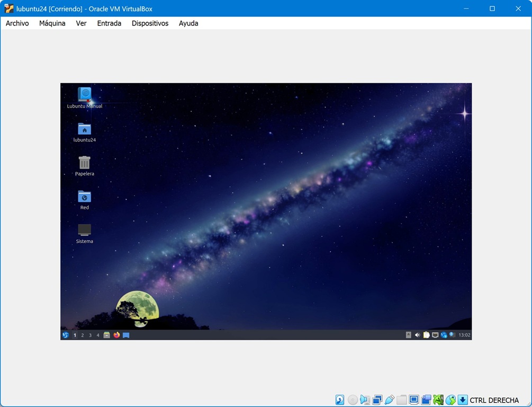This screenshot has height=407, width=532.
Task: Select the lubuntu24 home folder icon
Action: pos(84,129)
